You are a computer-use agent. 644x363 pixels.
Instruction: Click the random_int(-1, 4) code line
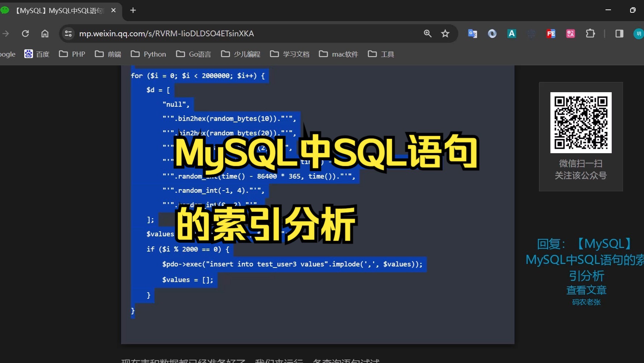213,191
